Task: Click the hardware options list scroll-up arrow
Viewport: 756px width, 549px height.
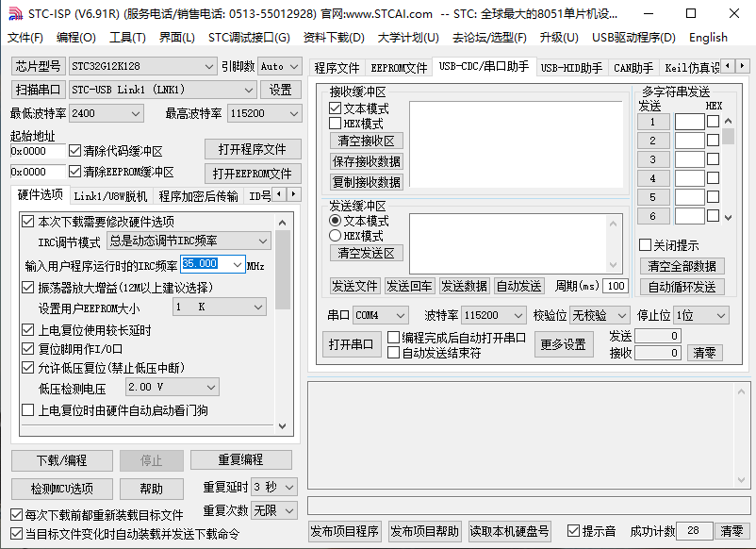Action: coord(283,223)
